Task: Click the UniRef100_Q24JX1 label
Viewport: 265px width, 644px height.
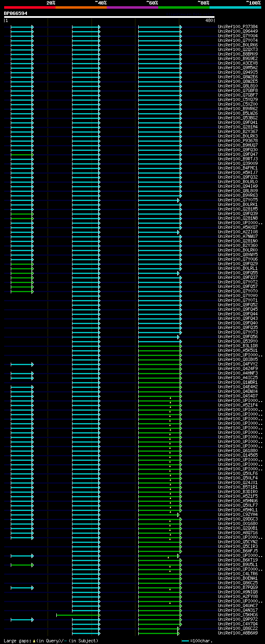Action: (x=238, y=482)
